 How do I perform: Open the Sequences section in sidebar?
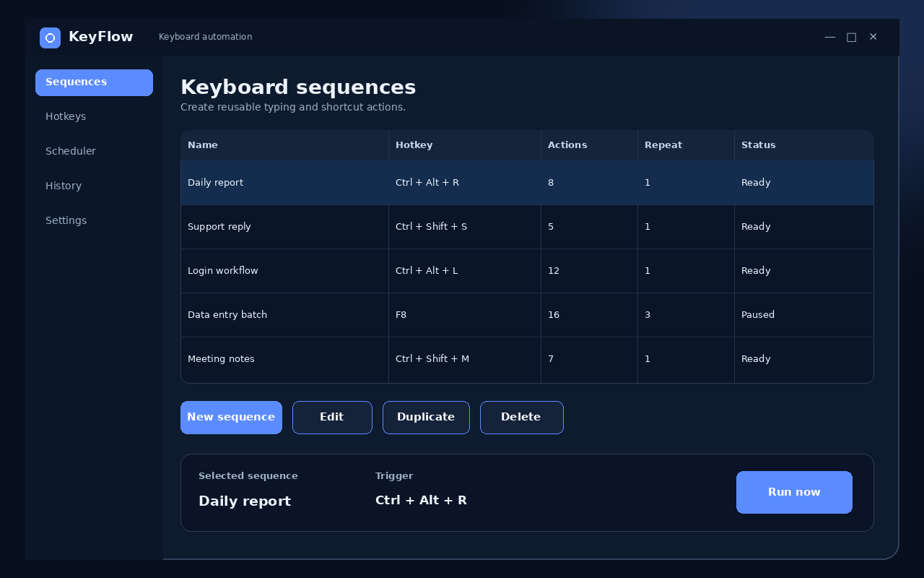coord(94,82)
